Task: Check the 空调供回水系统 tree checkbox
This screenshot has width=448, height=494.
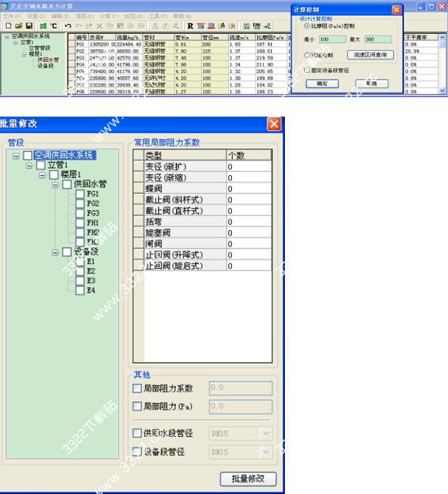Action: pos(28,155)
